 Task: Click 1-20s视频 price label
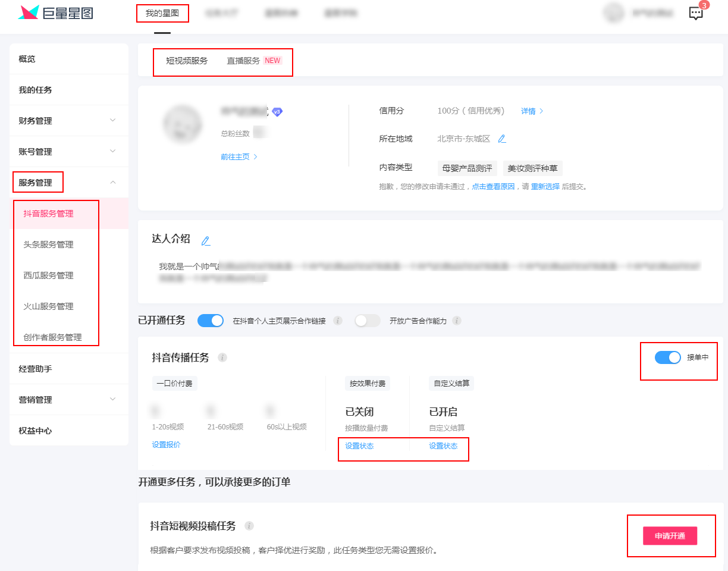click(x=168, y=427)
